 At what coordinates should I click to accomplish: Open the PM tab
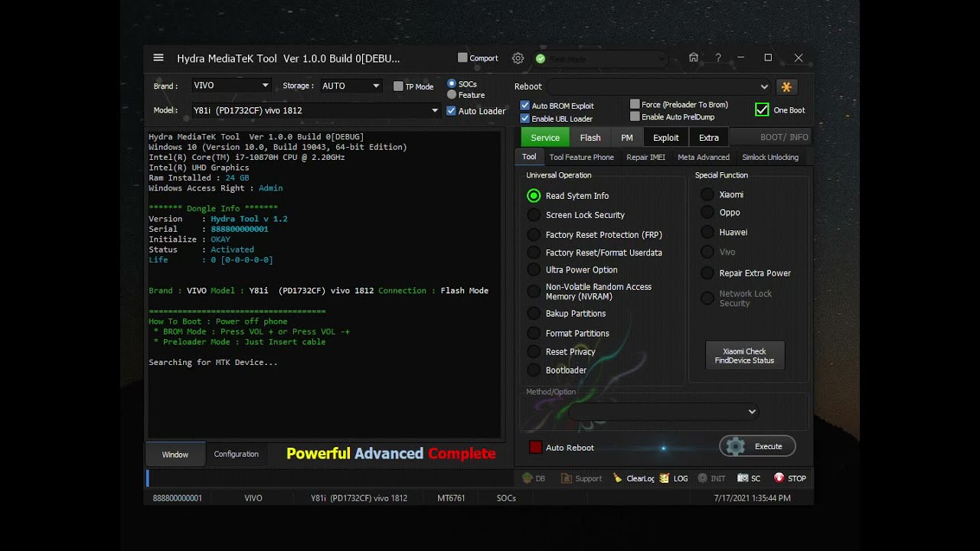point(627,138)
